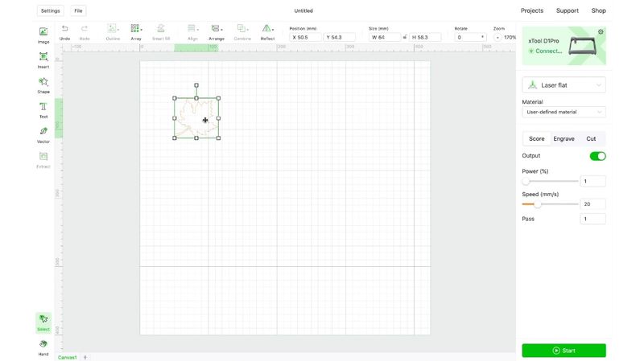Click the Reflect toolbar icon
The height and width of the screenshot is (361, 644).
267,29
